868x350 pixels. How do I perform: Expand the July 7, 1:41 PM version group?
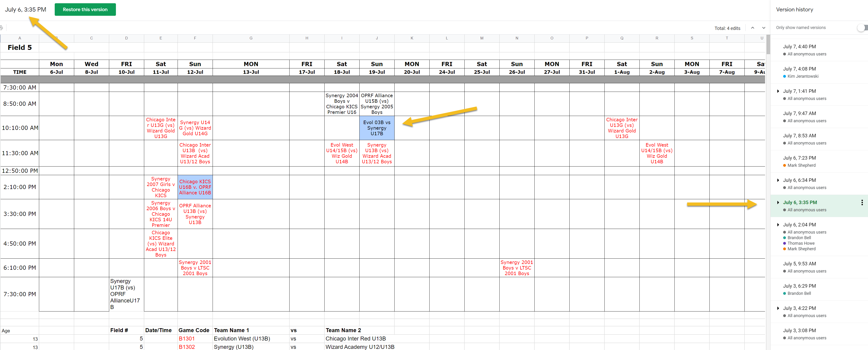coord(778,91)
